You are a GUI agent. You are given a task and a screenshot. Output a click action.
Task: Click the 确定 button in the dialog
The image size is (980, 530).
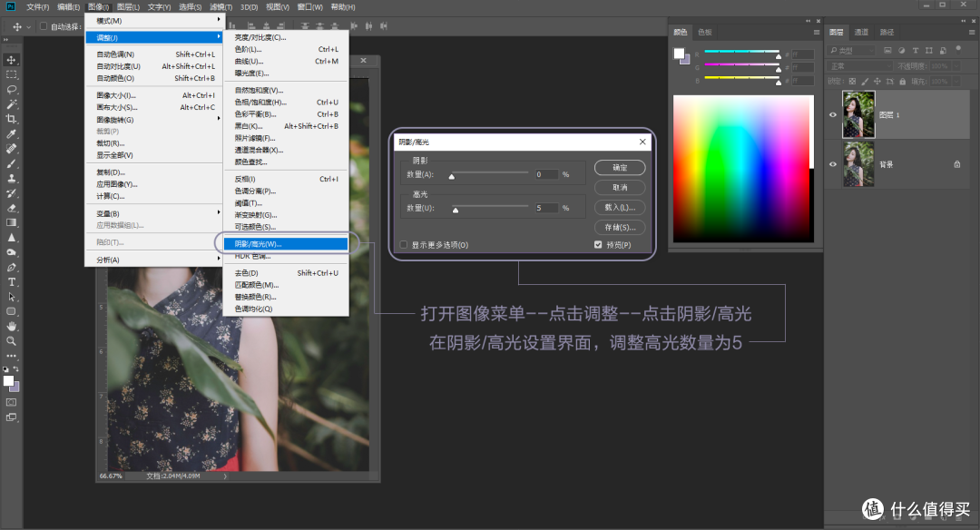pyautogui.click(x=619, y=167)
